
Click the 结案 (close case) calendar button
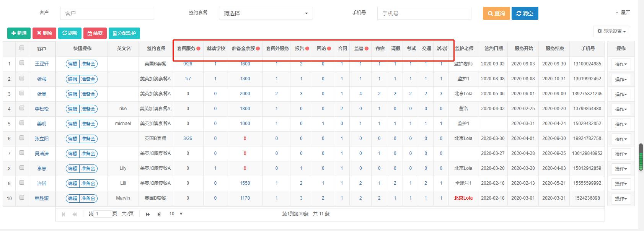click(95, 33)
